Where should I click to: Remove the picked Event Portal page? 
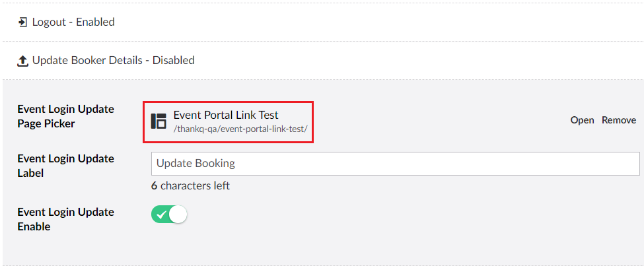pyautogui.click(x=619, y=120)
